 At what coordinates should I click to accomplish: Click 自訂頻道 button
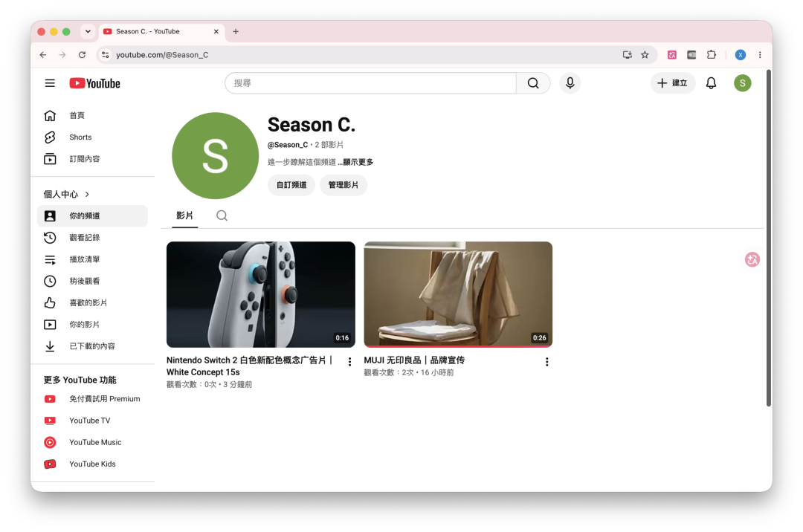tap(291, 185)
